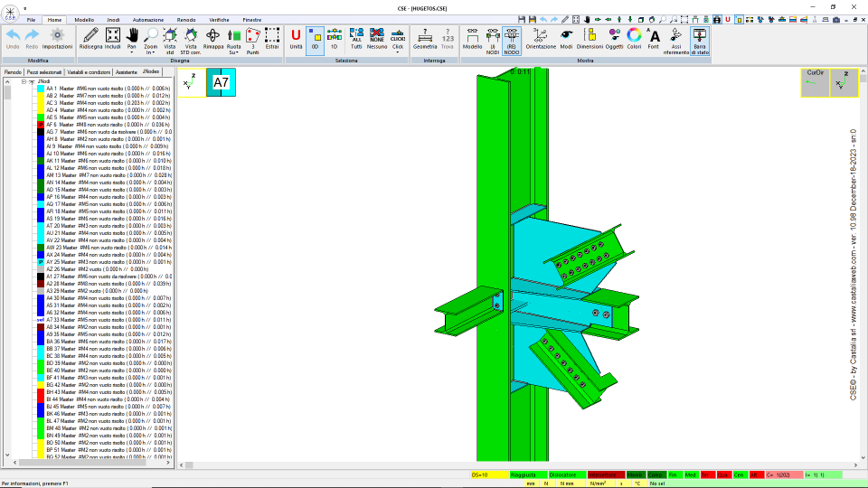Switch to Automazione ribbon tab
Viewport: 868px width, 488px height.
(x=147, y=20)
